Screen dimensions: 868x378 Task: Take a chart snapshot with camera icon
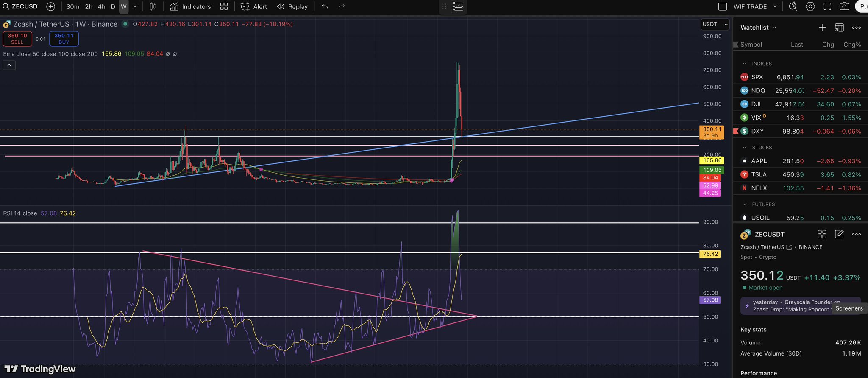click(844, 7)
